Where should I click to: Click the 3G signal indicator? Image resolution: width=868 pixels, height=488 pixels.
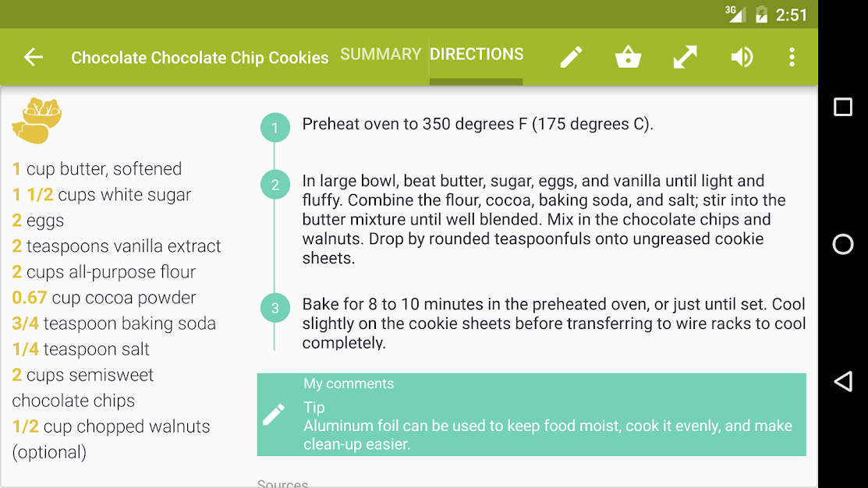734,13
